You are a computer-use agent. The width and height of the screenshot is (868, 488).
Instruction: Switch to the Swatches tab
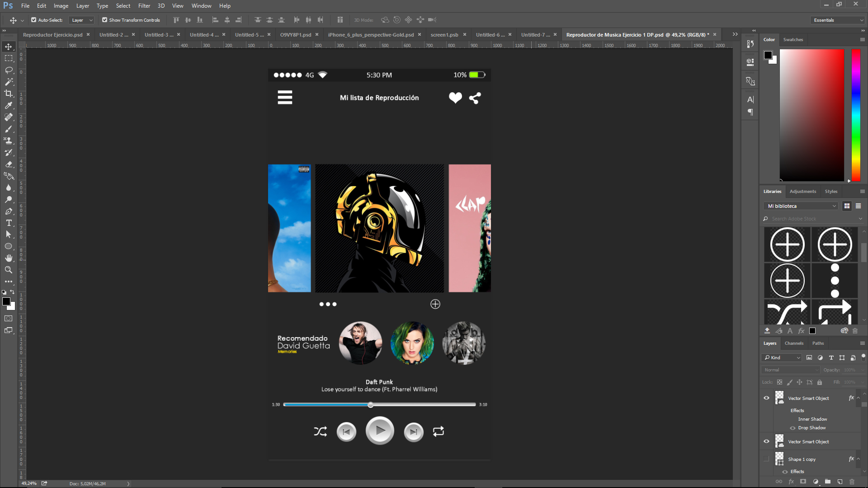(x=793, y=40)
